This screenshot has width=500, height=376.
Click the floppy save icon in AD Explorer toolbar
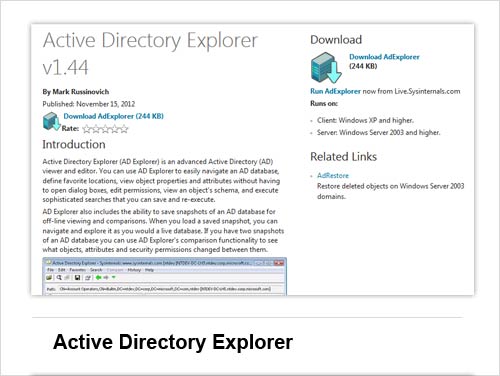[77, 278]
